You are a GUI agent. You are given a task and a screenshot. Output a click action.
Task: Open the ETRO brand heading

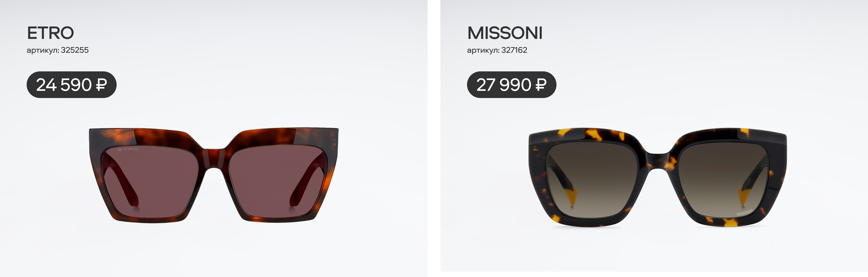click(51, 33)
